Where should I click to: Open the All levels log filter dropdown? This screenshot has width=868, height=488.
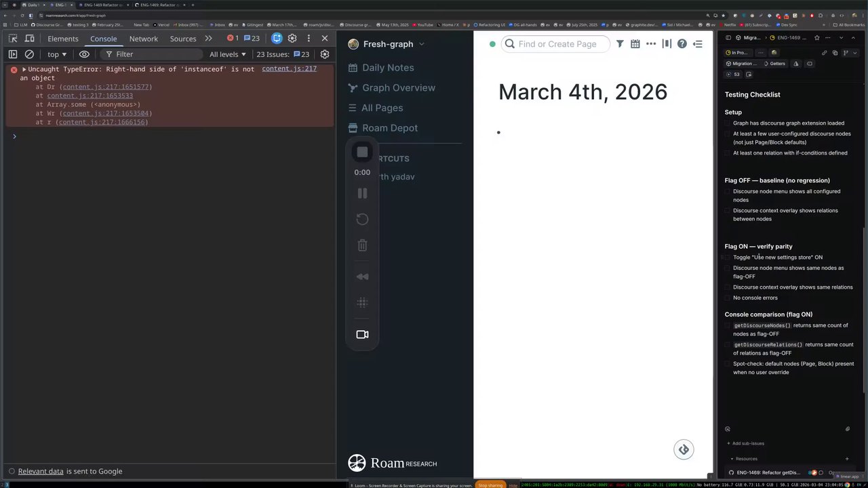click(229, 54)
